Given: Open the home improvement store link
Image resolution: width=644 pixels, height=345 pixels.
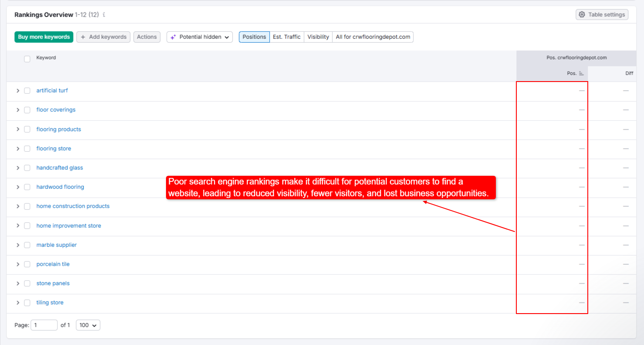Looking at the screenshot, I should tap(68, 226).
